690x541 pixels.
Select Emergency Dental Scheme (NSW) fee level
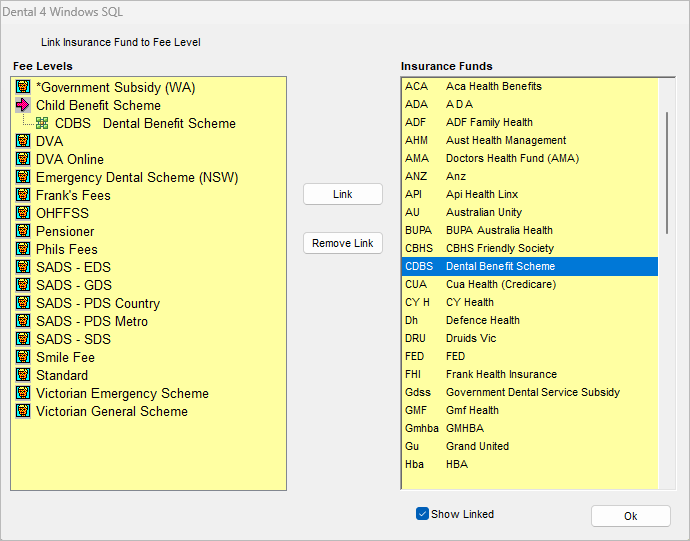click(x=137, y=177)
